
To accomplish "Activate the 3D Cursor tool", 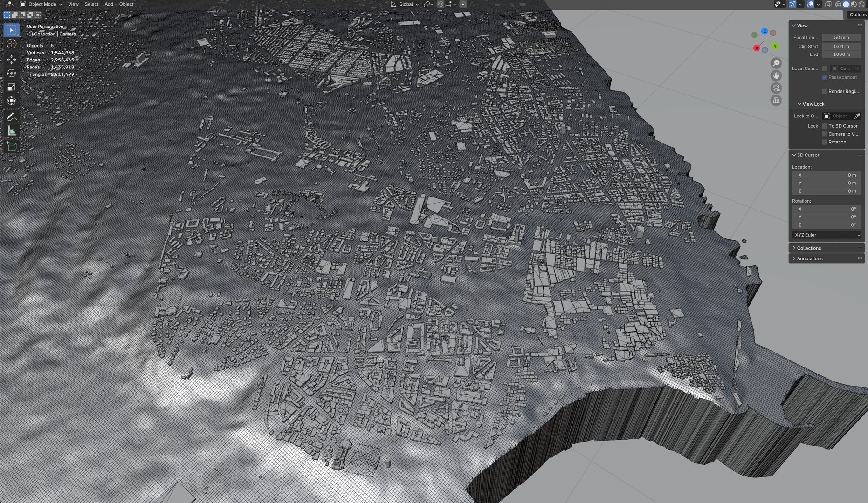I will 12,44.
